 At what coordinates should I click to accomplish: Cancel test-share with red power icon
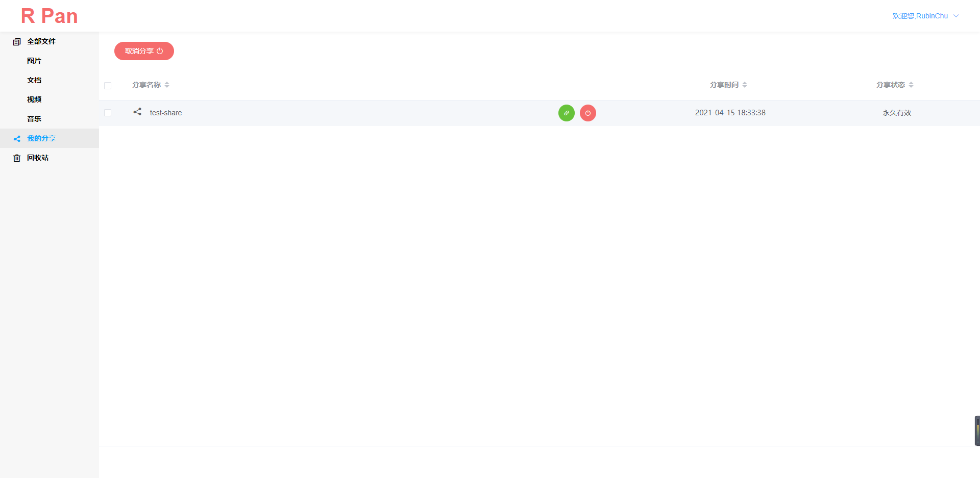(588, 113)
